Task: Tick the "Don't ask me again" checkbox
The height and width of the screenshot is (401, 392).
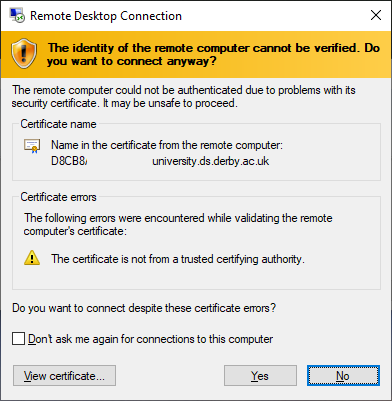Action: pyautogui.click(x=18, y=339)
